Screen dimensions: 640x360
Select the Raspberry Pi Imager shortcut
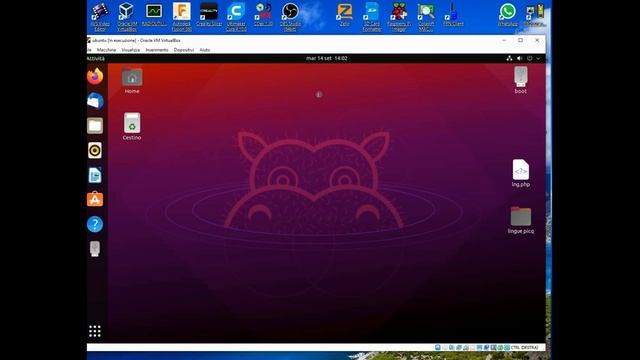(x=399, y=17)
